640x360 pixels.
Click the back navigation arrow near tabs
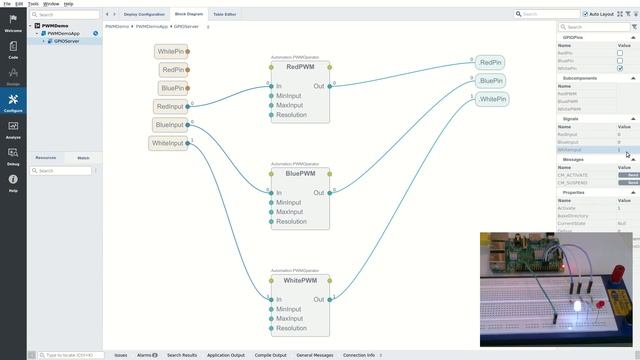107,14
